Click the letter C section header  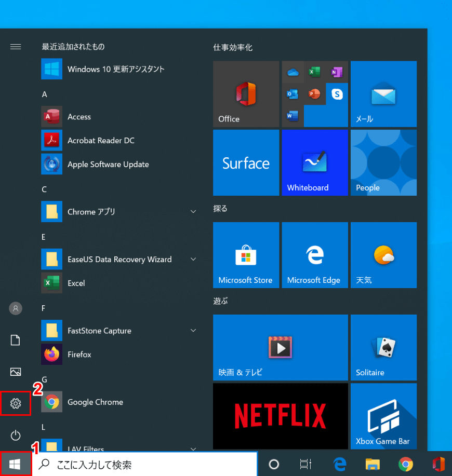(44, 189)
